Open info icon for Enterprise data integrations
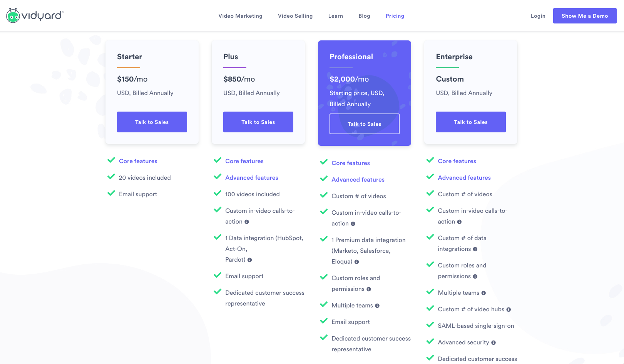The image size is (624, 364). 475,249
